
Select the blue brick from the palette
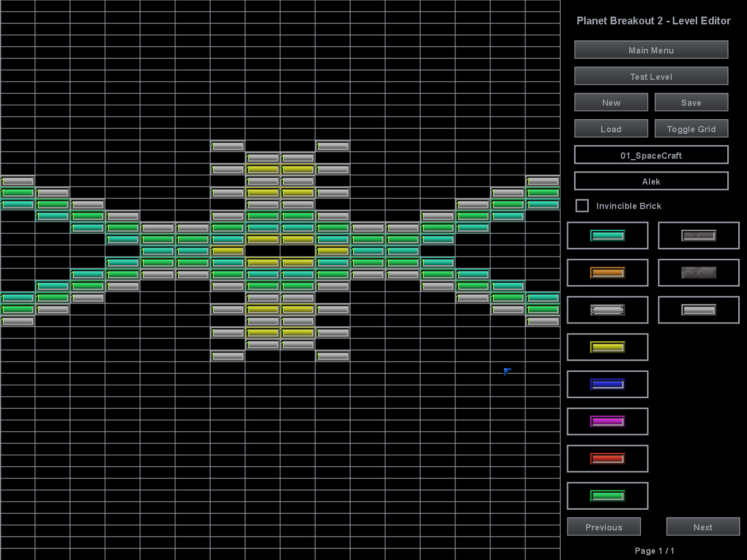pos(607,384)
